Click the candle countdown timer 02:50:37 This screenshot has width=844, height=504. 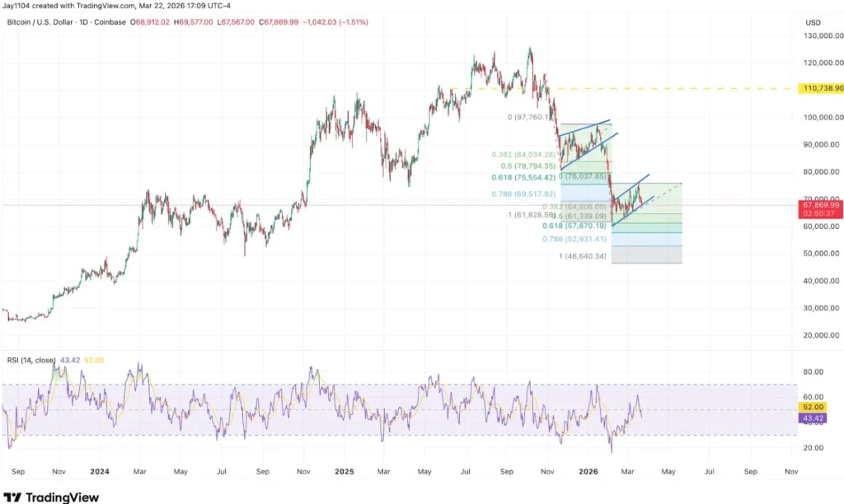820,211
